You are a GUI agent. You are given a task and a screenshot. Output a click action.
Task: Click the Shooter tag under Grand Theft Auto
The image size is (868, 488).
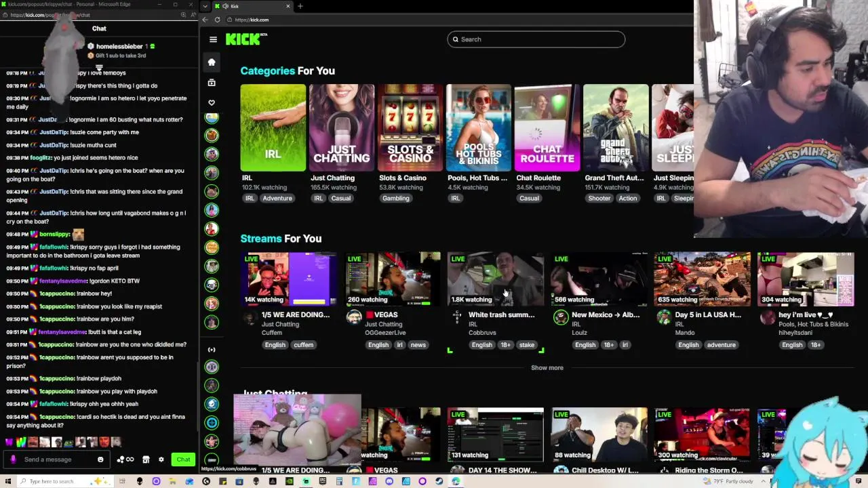coord(599,199)
